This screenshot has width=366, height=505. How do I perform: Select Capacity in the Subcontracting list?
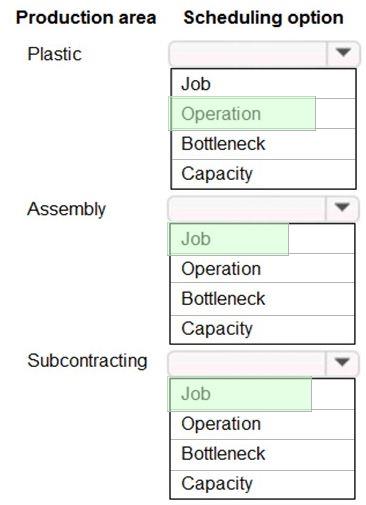click(x=262, y=484)
